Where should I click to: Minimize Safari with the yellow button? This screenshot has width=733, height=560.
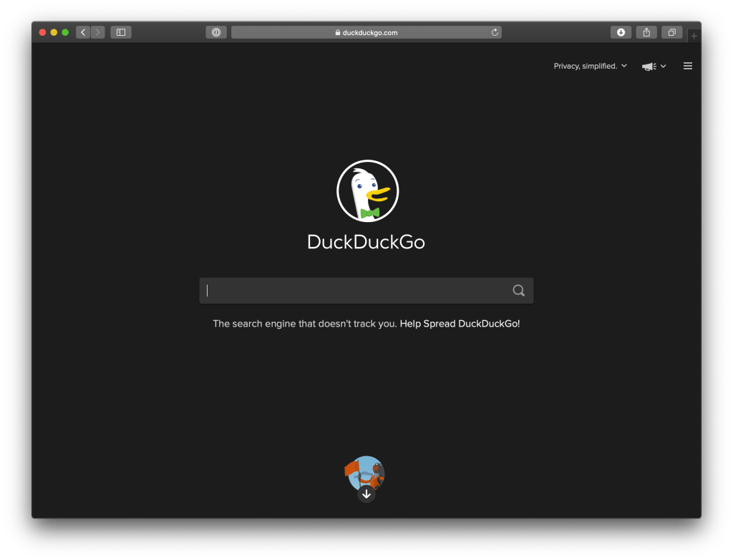(54, 32)
